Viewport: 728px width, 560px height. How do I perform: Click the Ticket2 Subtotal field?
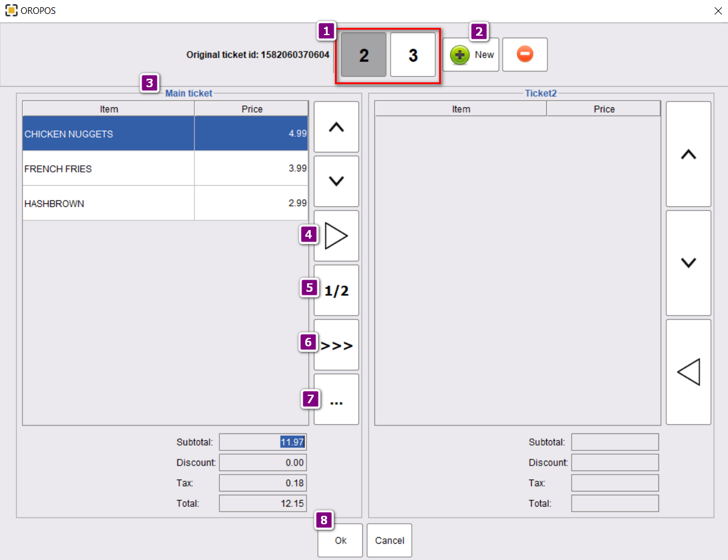pyautogui.click(x=615, y=442)
